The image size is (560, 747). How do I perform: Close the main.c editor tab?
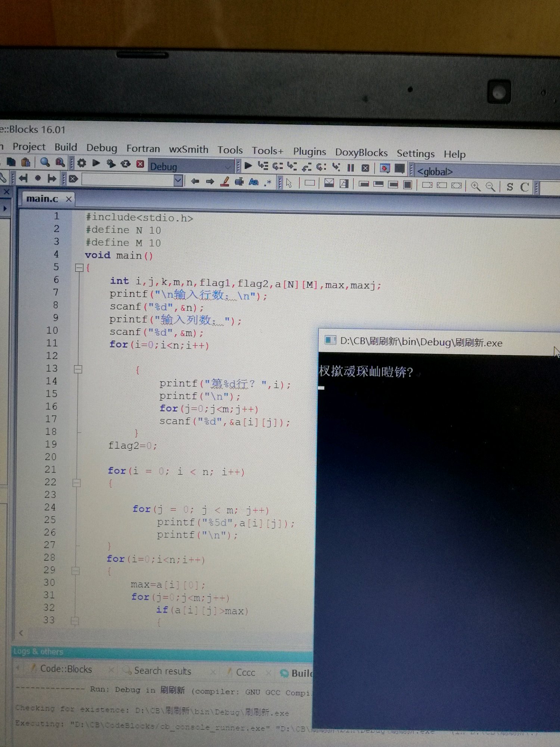pyautogui.click(x=69, y=199)
